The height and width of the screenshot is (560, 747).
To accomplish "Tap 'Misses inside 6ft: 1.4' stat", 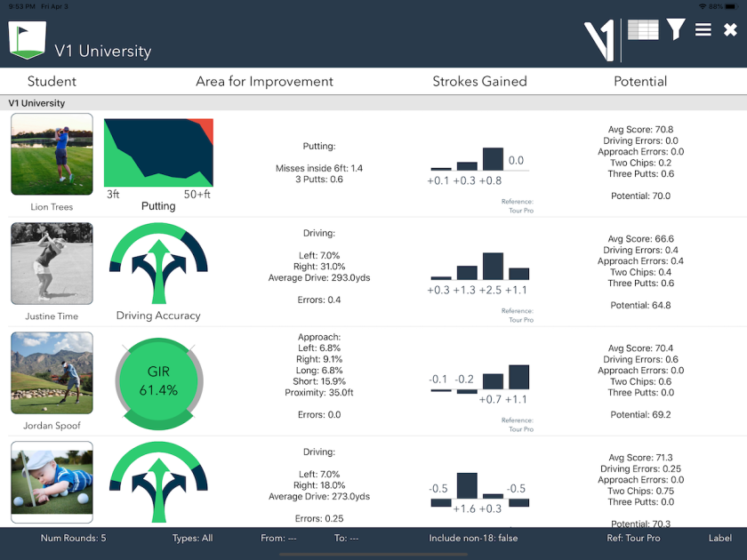I will (319, 168).
